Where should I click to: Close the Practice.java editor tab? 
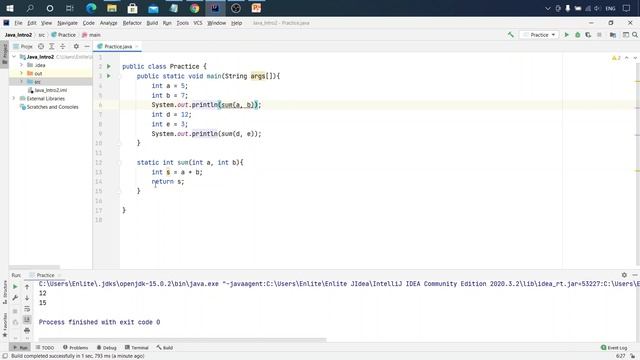(137, 47)
